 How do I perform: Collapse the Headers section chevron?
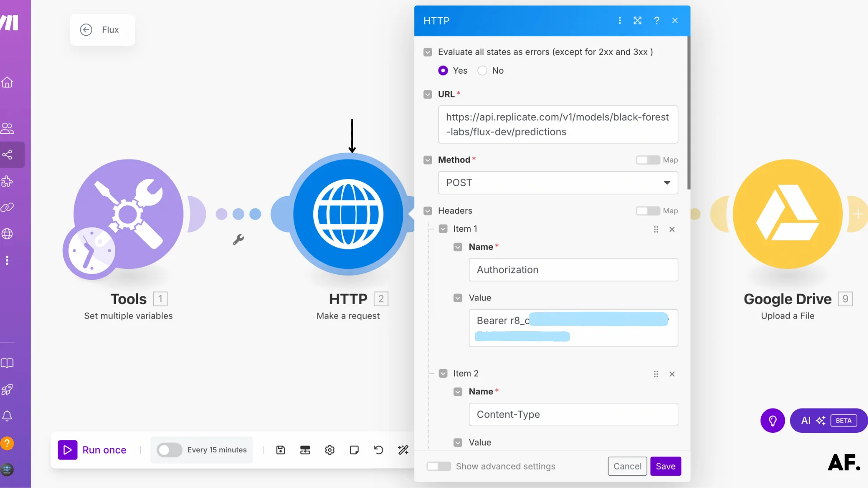pos(428,211)
